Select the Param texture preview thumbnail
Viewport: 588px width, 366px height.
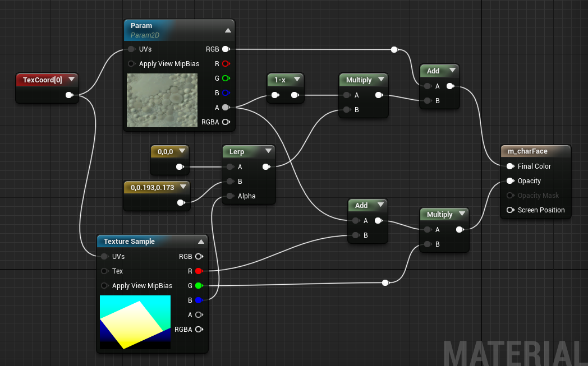tap(162, 100)
